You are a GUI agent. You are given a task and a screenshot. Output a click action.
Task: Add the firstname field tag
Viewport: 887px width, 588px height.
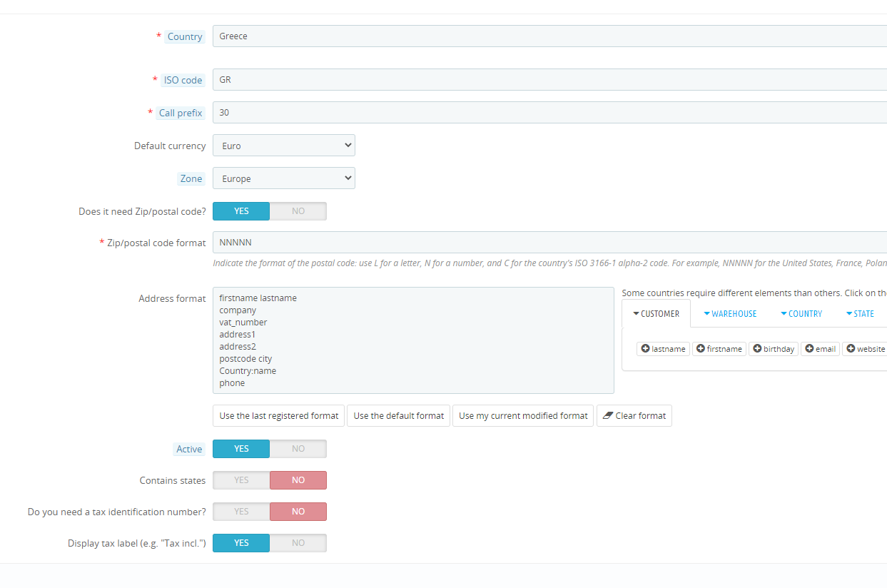(719, 349)
